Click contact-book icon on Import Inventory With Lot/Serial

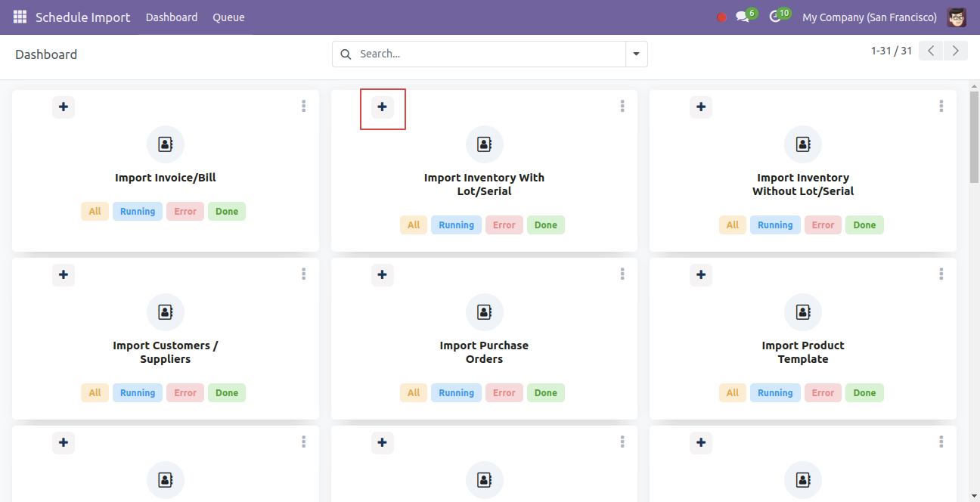pyautogui.click(x=485, y=144)
